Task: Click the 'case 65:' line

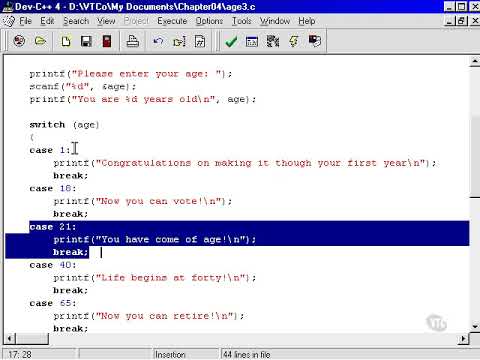Action: pyautogui.click(x=53, y=303)
